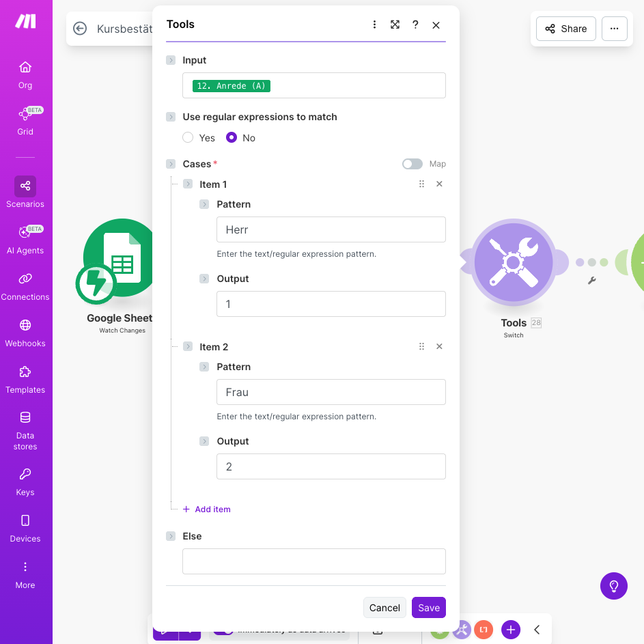
Task: Click the empty Else field
Action: click(x=313, y=561)
